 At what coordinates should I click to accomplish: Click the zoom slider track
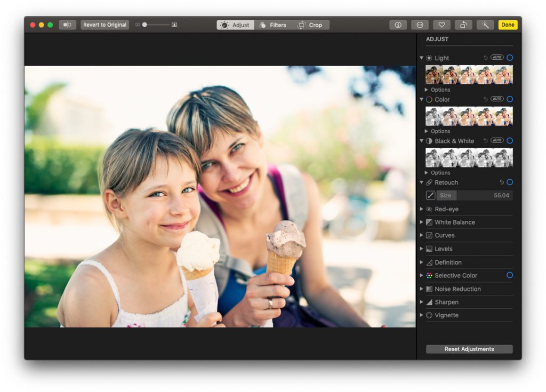[x=156, y=25]
